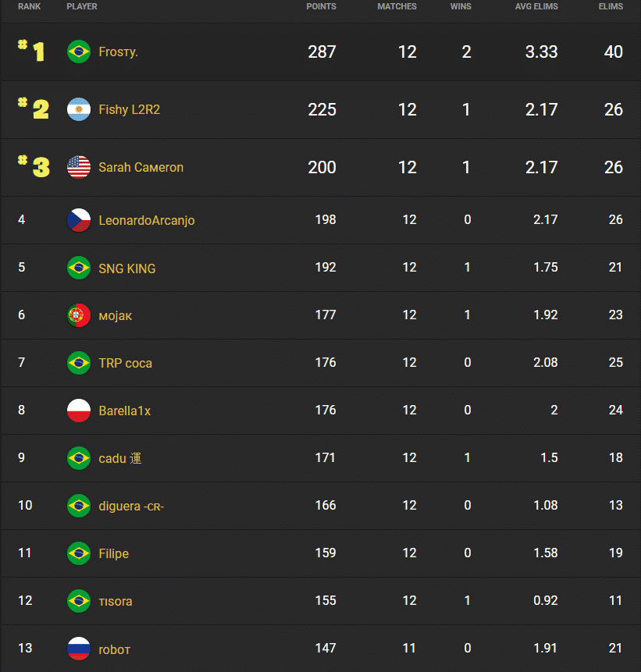The height and width of the screenshot is (672, 641).
Task: Sort by the ELIMS column header
Action: (x=611, y=6)
